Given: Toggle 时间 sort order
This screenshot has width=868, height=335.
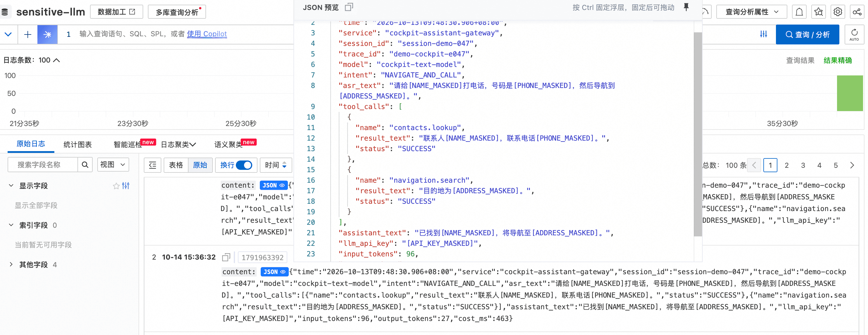Looking at the screenshot, I should pyautogui.click(x=276, y=165).
